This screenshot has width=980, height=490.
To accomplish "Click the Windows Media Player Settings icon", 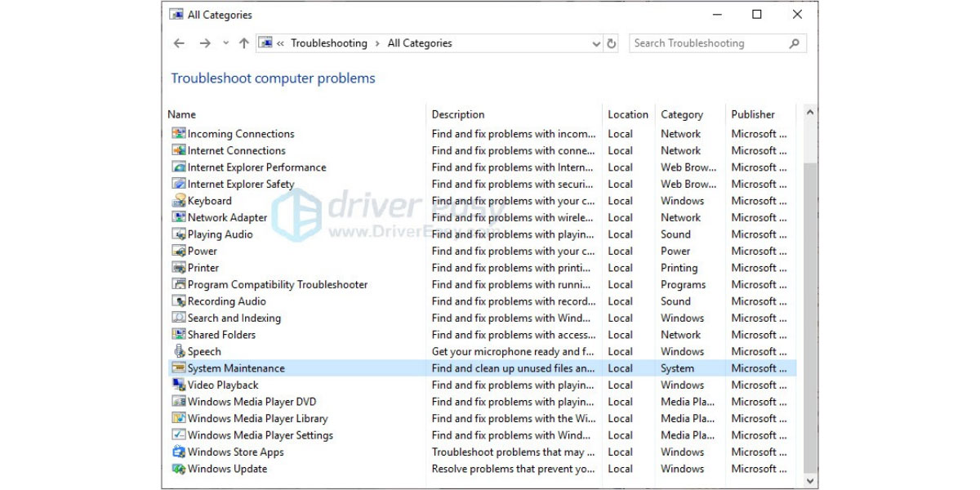I will pos(179,434).
